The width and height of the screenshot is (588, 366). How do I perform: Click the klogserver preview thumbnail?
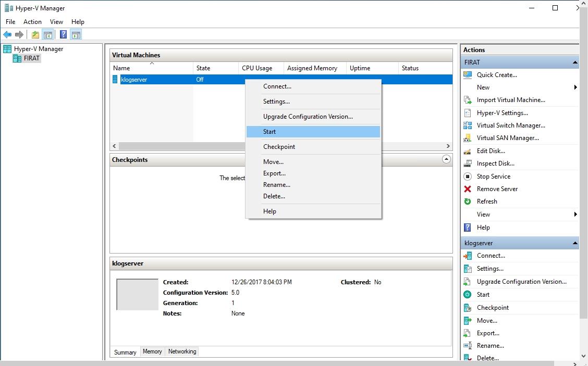pos(137,295)
